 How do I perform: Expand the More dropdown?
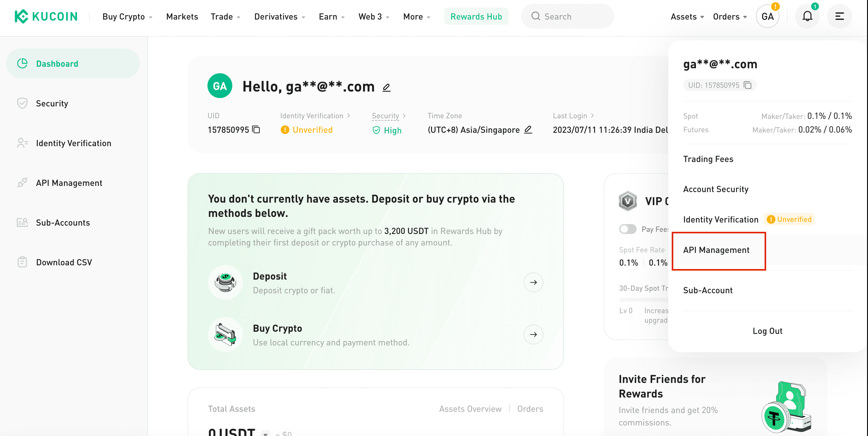coord(416,16)
